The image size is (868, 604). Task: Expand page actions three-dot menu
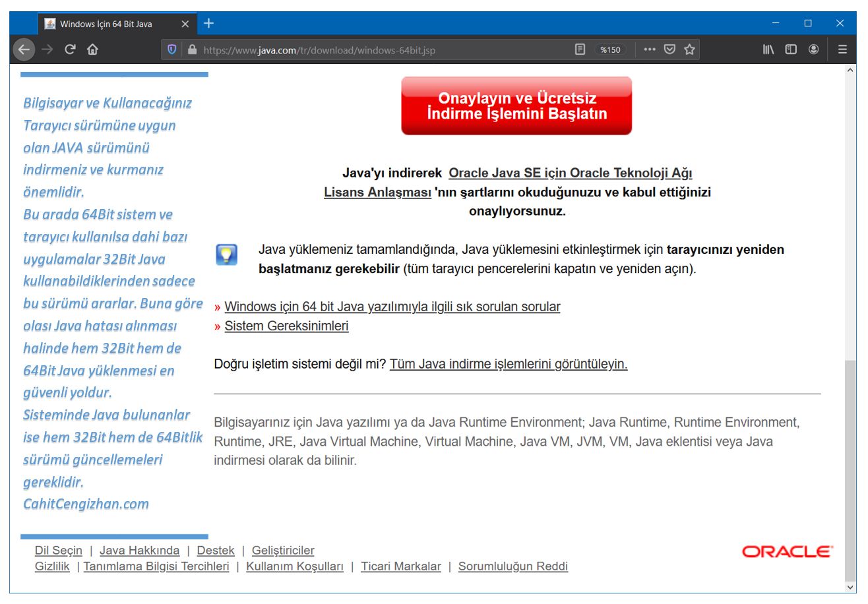tap(650, 49)
